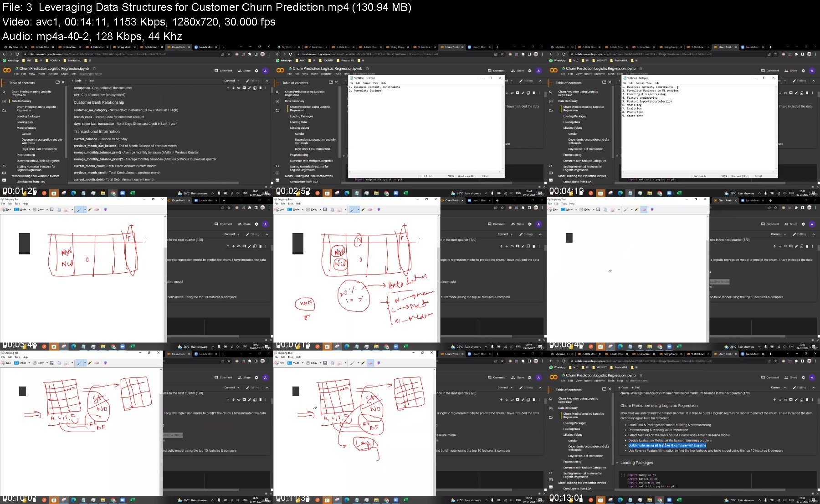
Task: Open Pen options arrow in 00:07:13 frame
Action: (x=358, y=209)
